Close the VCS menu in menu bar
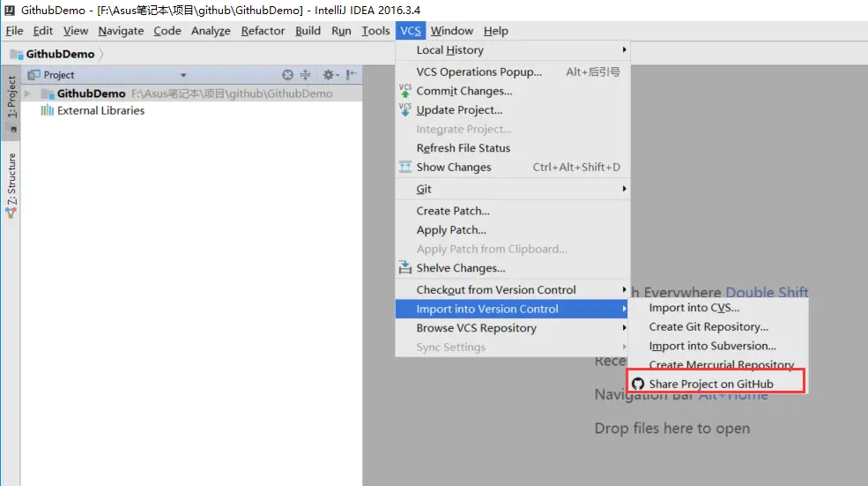 click(x=411, y=31)
